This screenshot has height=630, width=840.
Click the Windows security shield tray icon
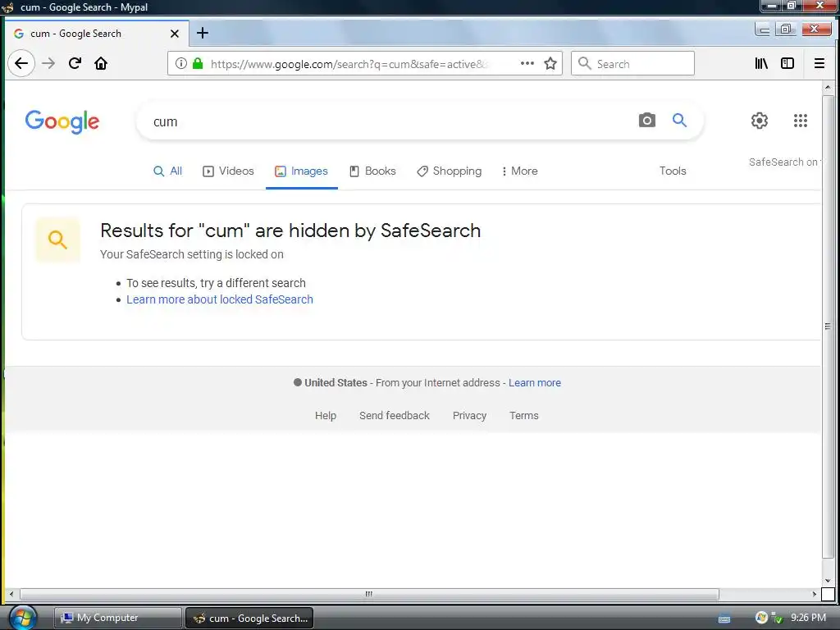761,618
